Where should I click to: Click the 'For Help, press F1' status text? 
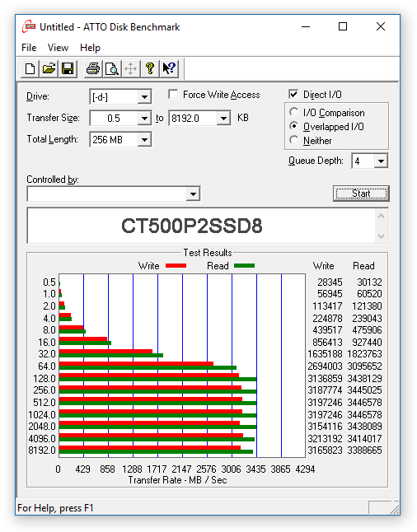(55, 508)
